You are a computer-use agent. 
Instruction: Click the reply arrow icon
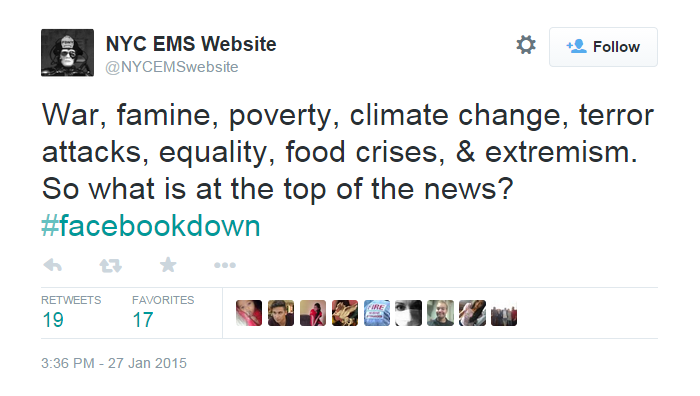click(53, 265)
